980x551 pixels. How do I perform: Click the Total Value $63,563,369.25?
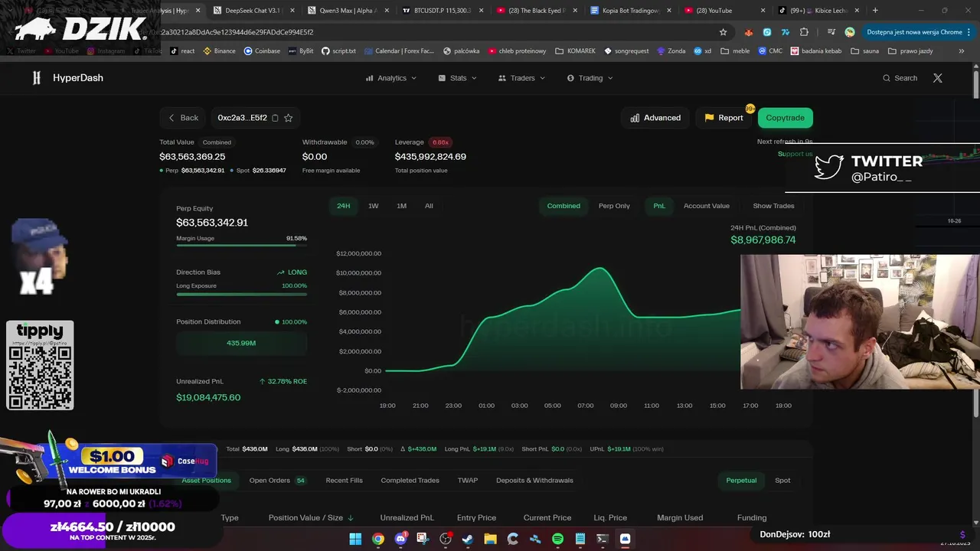(x=192, y=156)
